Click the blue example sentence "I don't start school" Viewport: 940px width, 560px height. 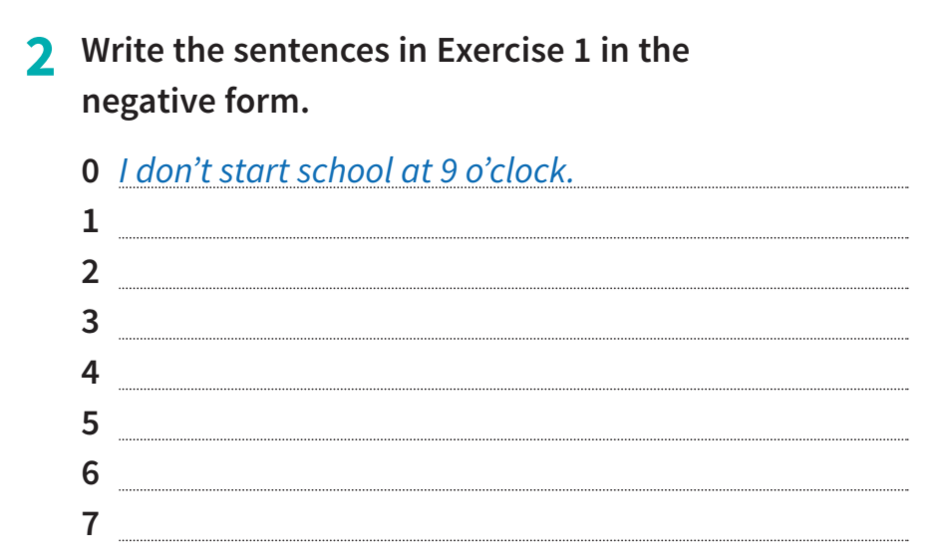point(346,171)
